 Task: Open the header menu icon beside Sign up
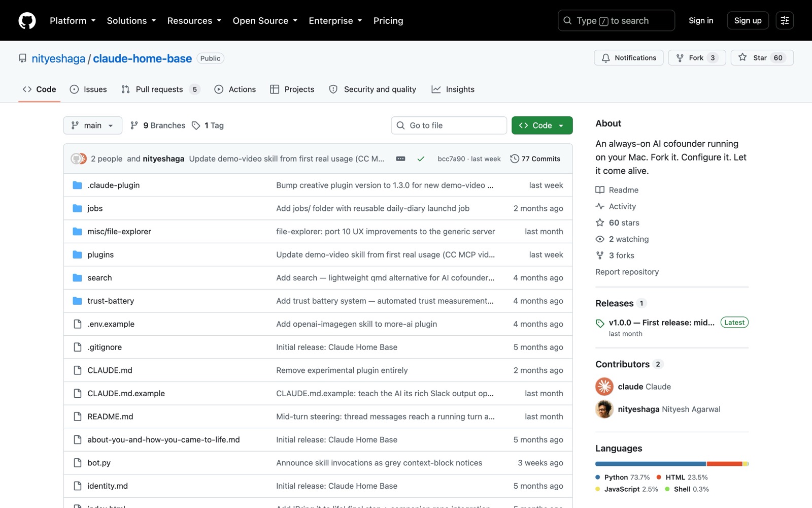coord(785,20)
